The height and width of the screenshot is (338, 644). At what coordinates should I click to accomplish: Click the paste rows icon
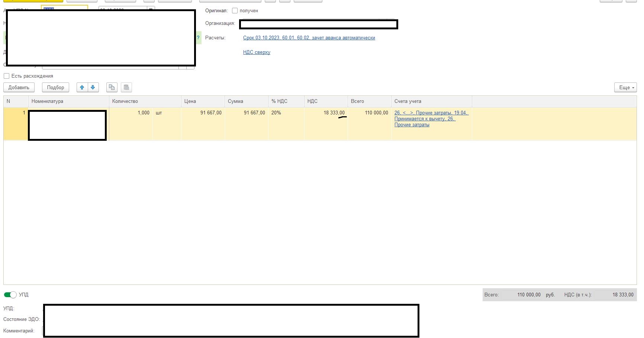coord(126,88)
